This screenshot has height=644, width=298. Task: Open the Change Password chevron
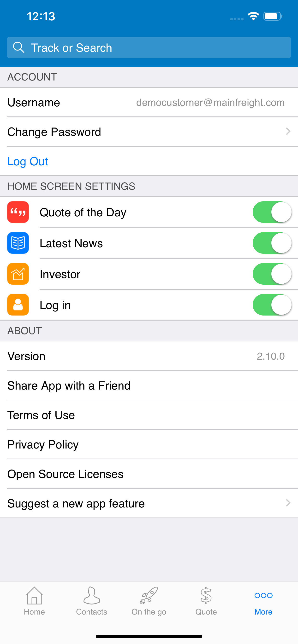288,132
